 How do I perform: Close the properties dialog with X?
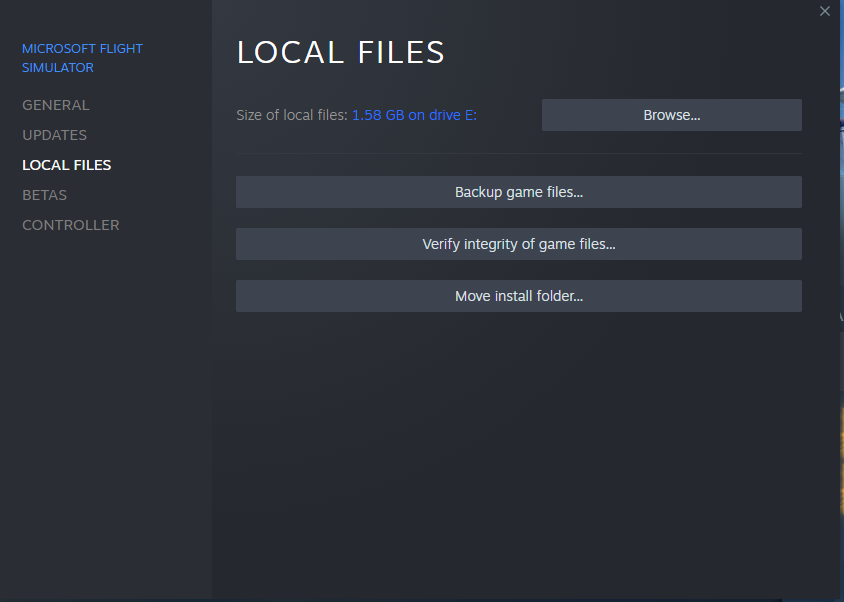coord(825,11)
